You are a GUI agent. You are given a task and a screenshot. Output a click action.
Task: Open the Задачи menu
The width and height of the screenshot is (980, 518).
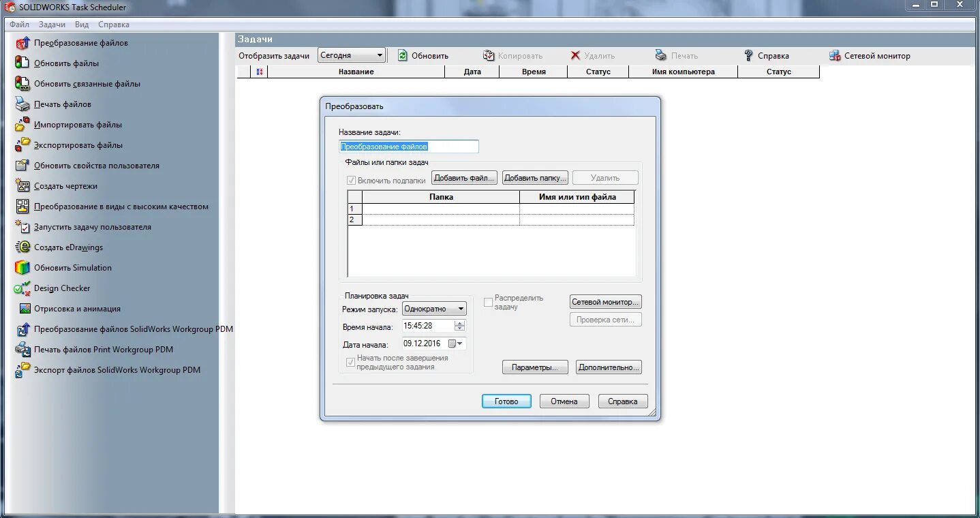coord(52,25)
